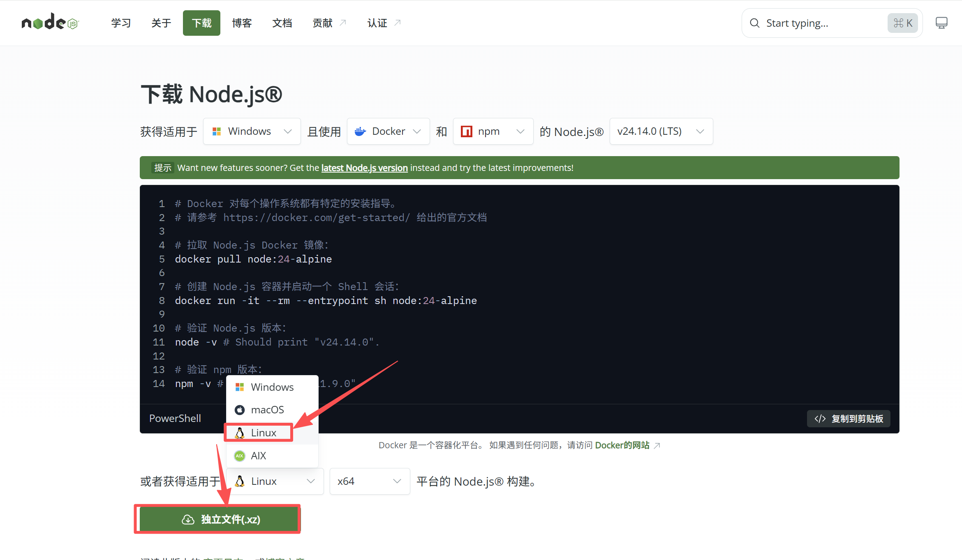Open the Windows operating system dropdown

click(x=252, y=131)
